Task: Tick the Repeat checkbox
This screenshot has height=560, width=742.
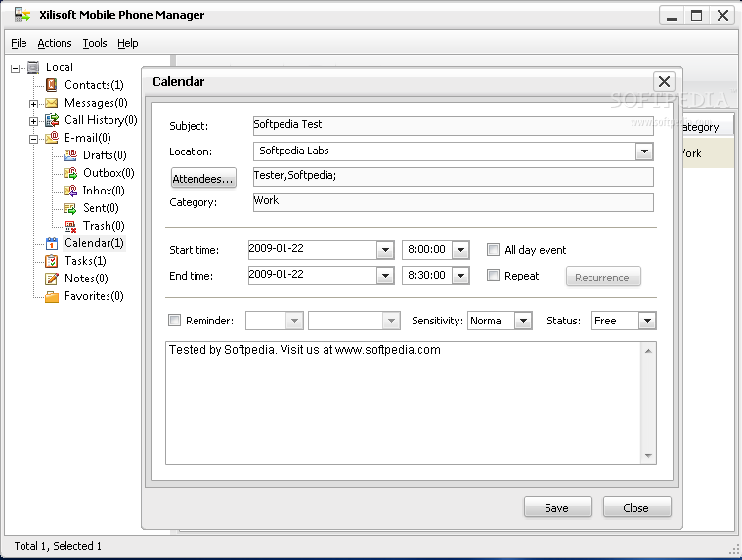Action: pyautogui.click(x=493, y=276)
